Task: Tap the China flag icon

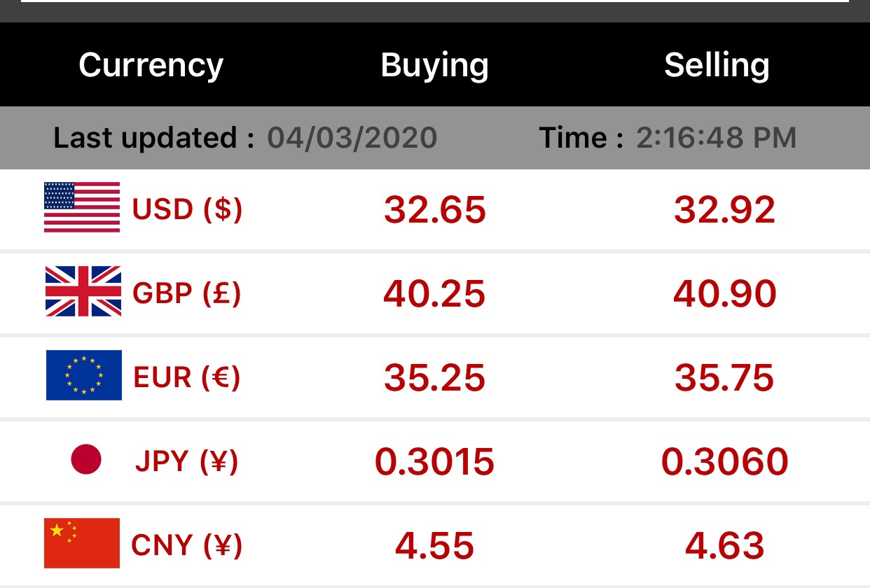Action: (82, 543)
